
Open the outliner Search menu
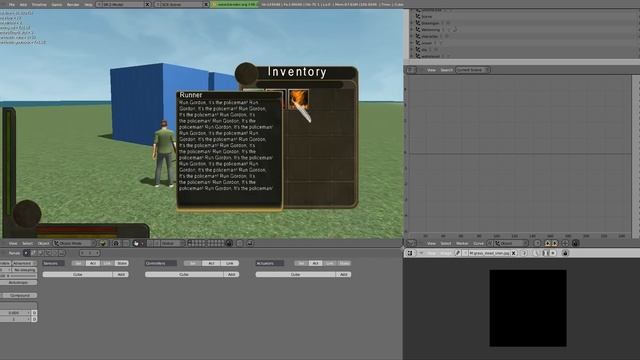446,70
